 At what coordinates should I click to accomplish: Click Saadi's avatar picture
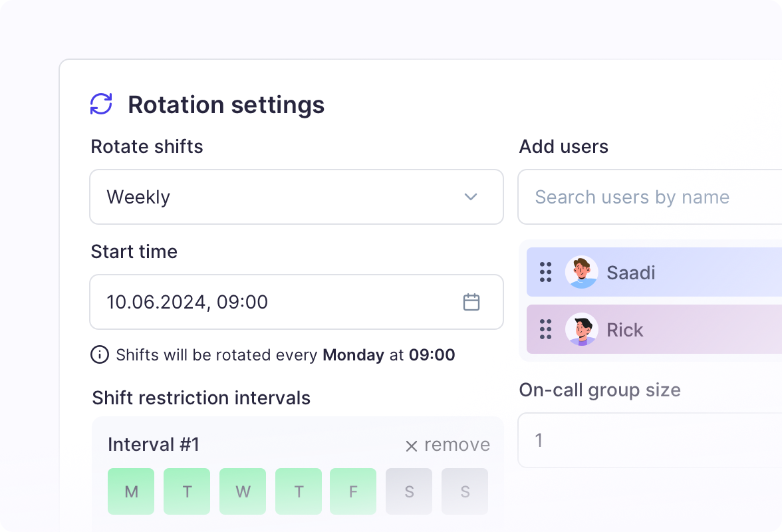click(582, 273)
